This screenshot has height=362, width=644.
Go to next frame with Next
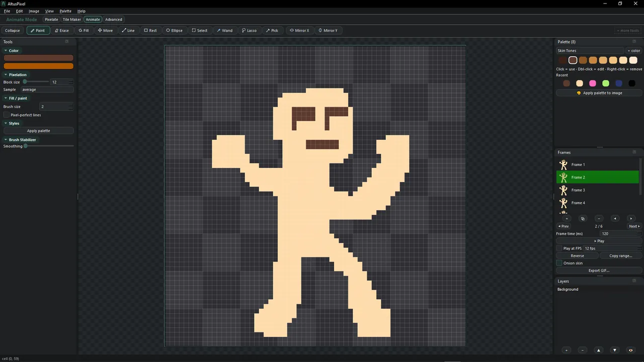click(x=634, y=226)
